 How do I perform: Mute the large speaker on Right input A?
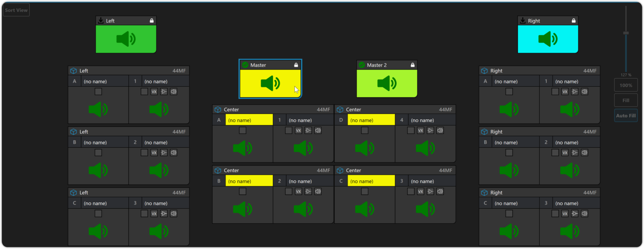click(x=509, y=110)
